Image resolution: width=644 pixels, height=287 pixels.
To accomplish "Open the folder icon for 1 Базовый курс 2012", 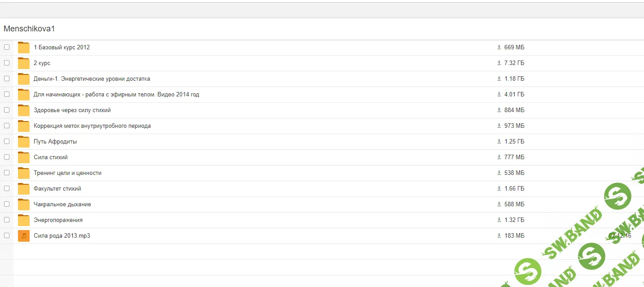I will [23, 48].
